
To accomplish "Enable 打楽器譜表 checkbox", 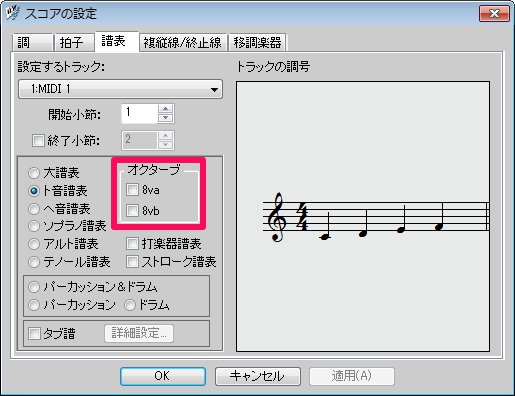I will point(132,244).
